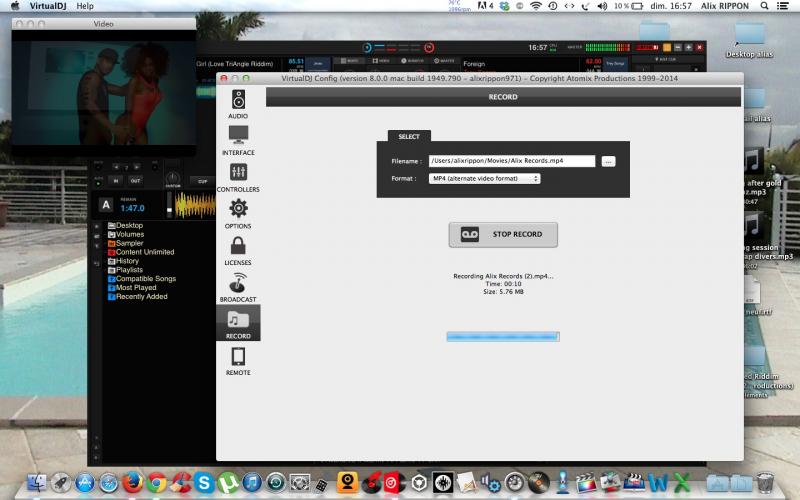Click the recording progress bar
This screenshot has width=800, height=500.
pos(503,336)
